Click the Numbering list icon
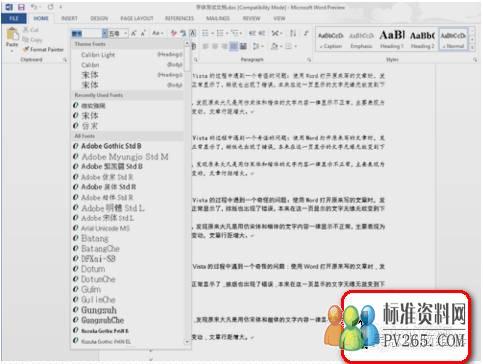This screenshot has height=364, width=483. point(221,33)
